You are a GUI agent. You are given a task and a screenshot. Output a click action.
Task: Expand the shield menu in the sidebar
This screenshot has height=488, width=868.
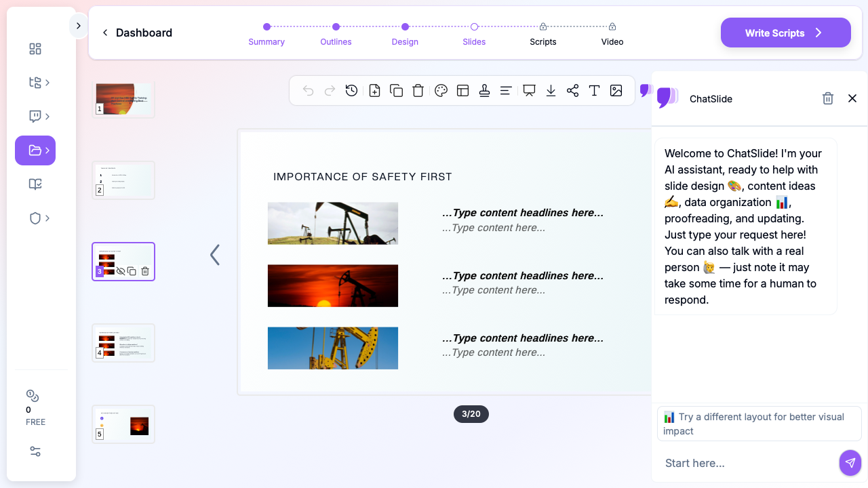pos(39,218)
